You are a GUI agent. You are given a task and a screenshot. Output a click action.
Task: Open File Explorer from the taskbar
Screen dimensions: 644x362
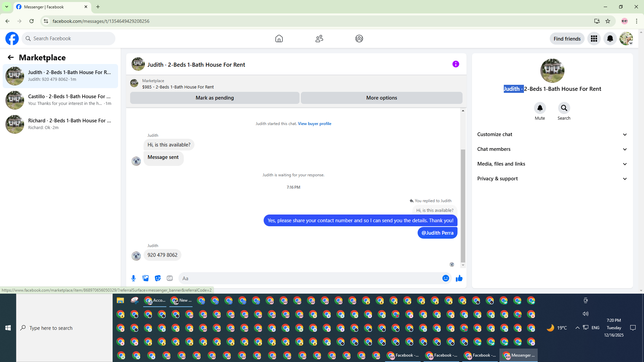click(120, 300)
